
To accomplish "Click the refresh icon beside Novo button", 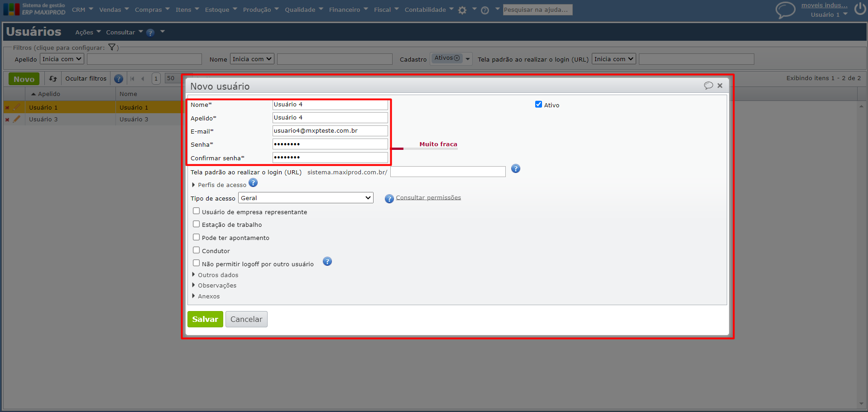I will (x=53, y=79).
